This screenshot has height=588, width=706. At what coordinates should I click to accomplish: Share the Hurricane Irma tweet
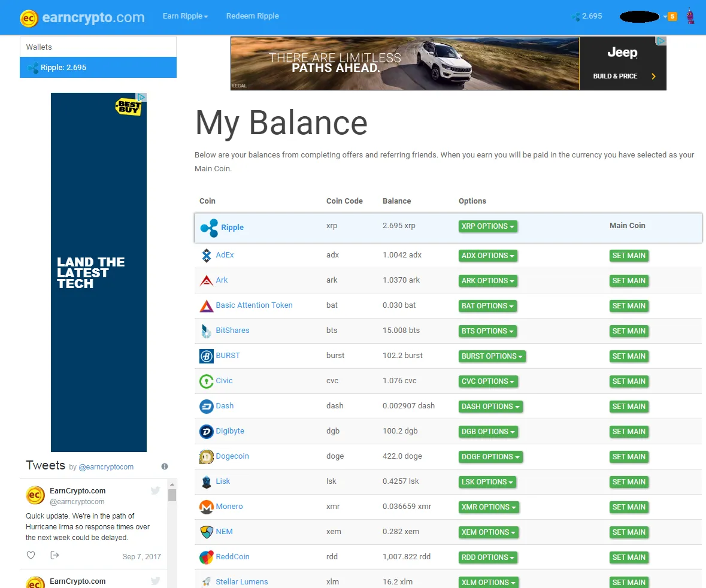[x=54, y=555]
